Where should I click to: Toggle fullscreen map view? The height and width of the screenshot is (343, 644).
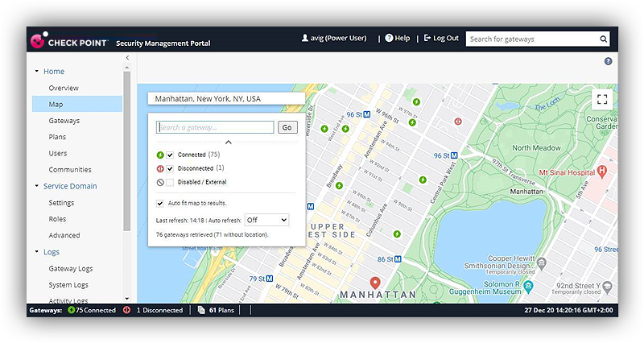coord(602,99)
